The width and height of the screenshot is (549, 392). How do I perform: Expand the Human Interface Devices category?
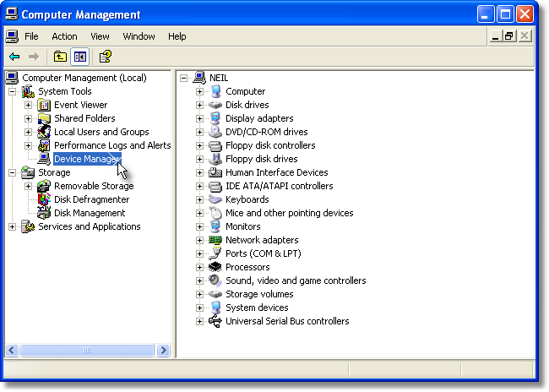[x=199, y=172]
